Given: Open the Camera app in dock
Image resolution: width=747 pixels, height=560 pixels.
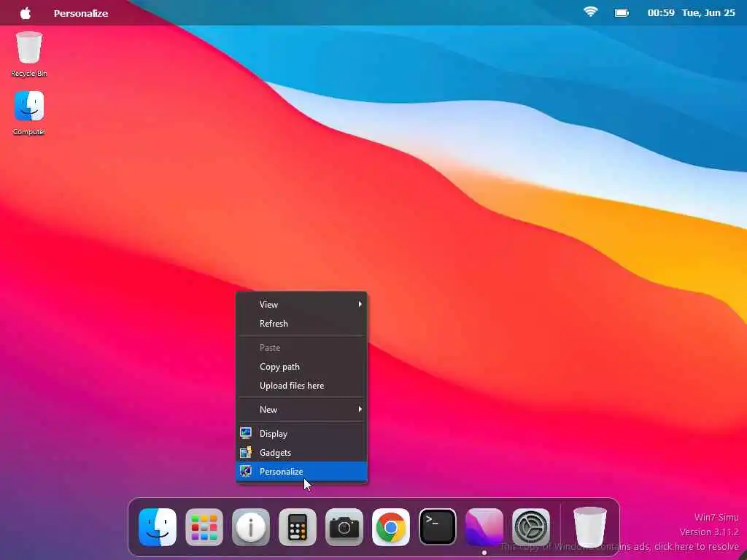Looking at the screenshot, I should click(x=344, y=527).
